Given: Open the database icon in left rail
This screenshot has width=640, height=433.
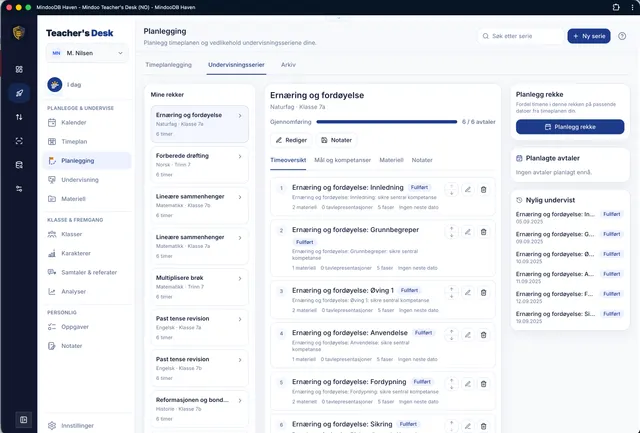Looking at the screenshot, I should 19,165.
